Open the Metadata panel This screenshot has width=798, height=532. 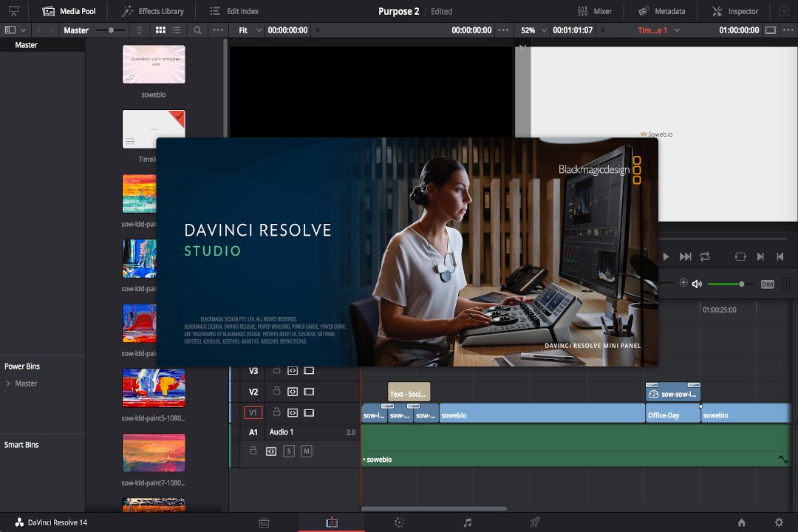(661, 11)
